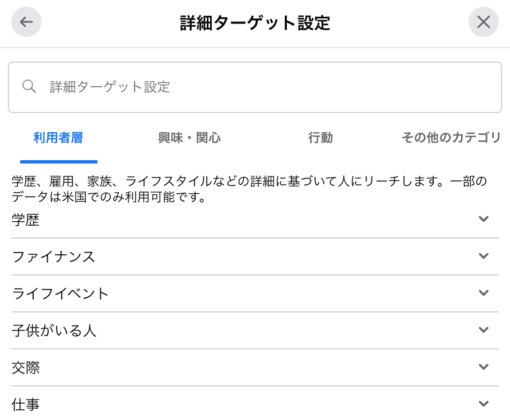Select the 行動 tab

click(321, 138)
